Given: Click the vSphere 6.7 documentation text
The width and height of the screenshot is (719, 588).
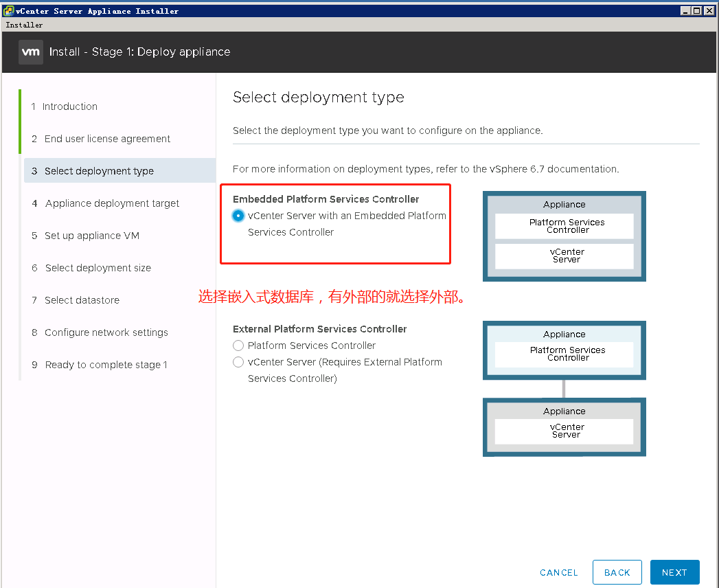Looking at the screenshot, I should coord(553,169).
